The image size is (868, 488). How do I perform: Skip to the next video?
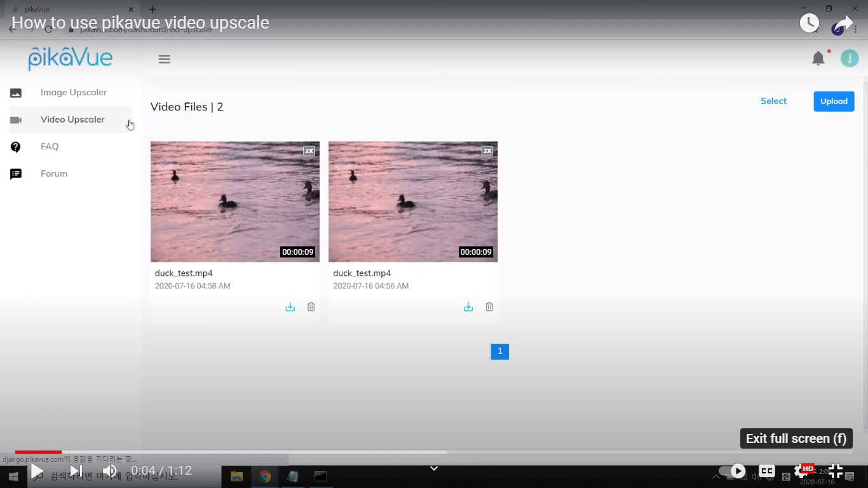[x=76, y=471]
